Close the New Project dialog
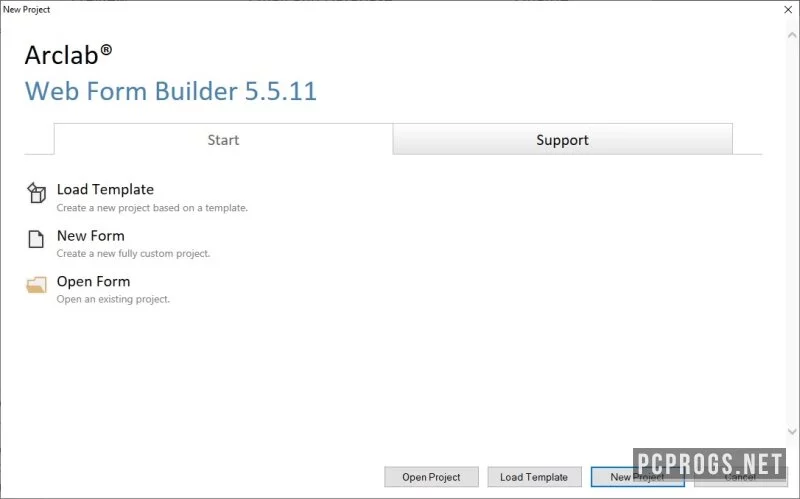Screen dimensions: 800x499 [788, 9]
